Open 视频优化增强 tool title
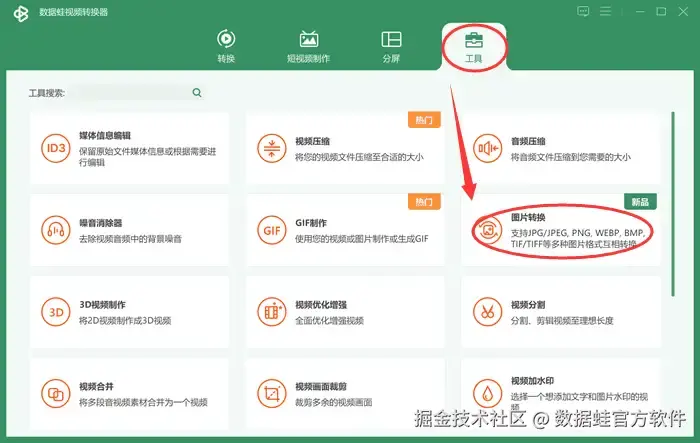700x443 pixels. click(x=321, y=305)
